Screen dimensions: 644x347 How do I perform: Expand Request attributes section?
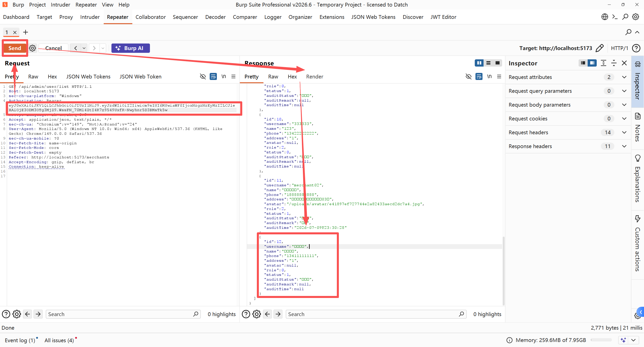coord(568,77)
